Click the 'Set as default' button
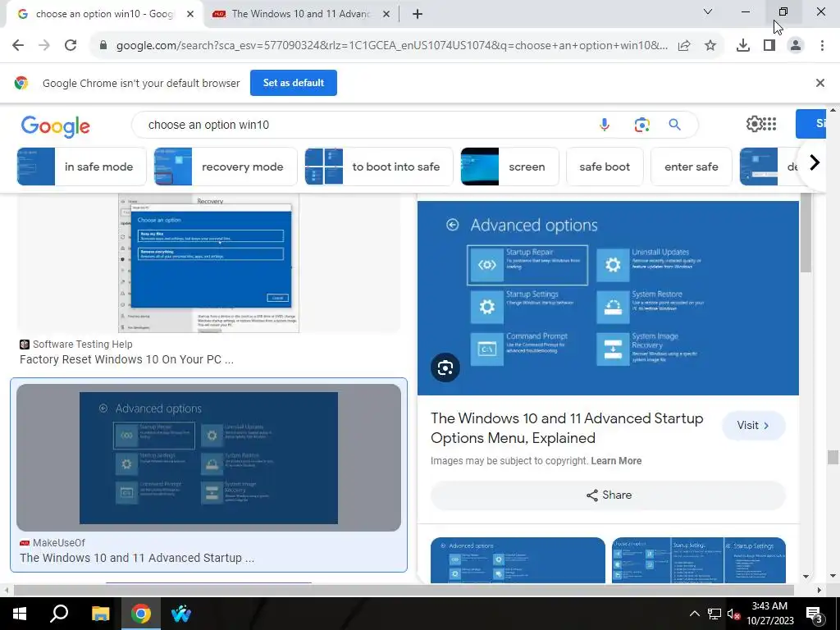This screenshot has width=840, height=630. (x=294, y=83)
